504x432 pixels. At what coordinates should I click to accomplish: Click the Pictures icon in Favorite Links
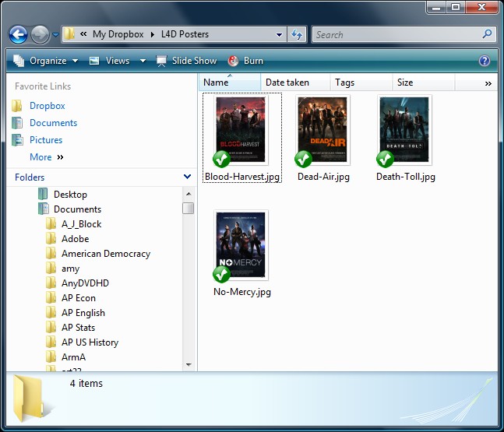(17, 139)
